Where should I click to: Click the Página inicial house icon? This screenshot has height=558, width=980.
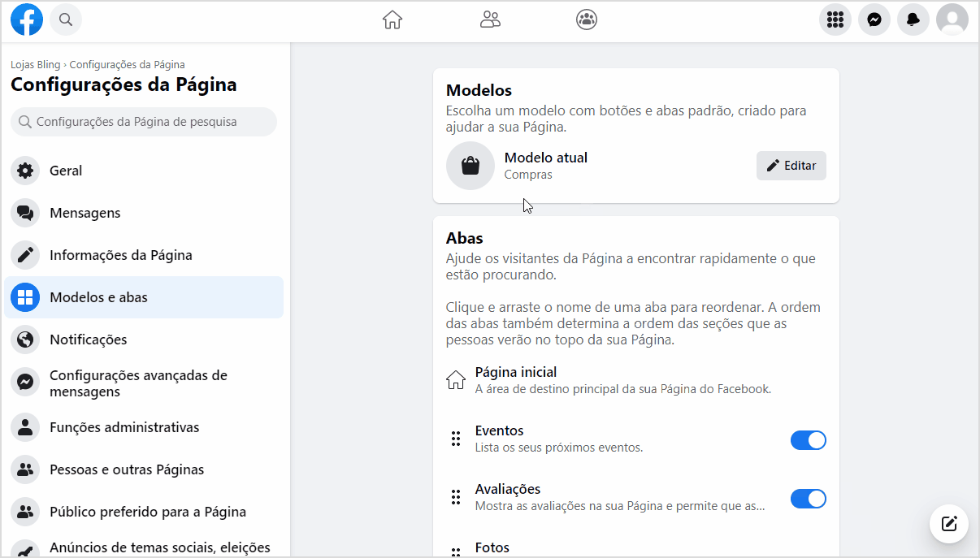click(x=456, y=380)
